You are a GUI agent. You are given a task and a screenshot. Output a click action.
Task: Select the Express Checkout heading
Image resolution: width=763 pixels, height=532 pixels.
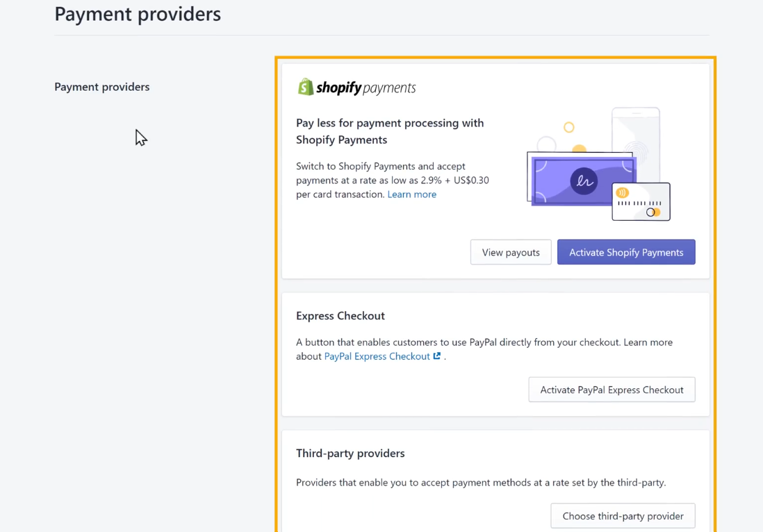[340, 315]
